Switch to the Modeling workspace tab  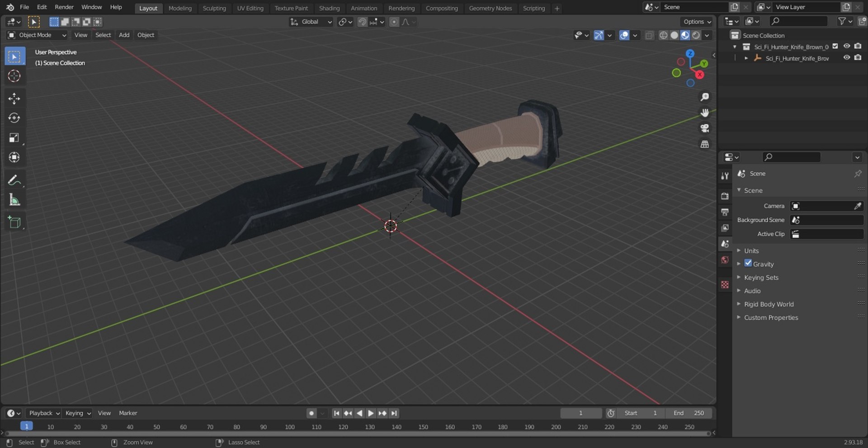[x=180, y=8]
